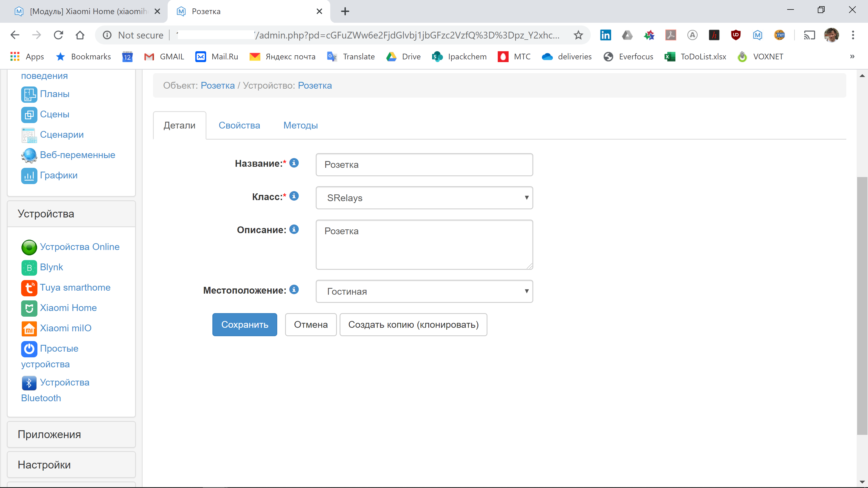Image resolution: width=868 pixels, height=488 pixels.
Task: Switch to the Свойства tab
Action: pos(239,125)
